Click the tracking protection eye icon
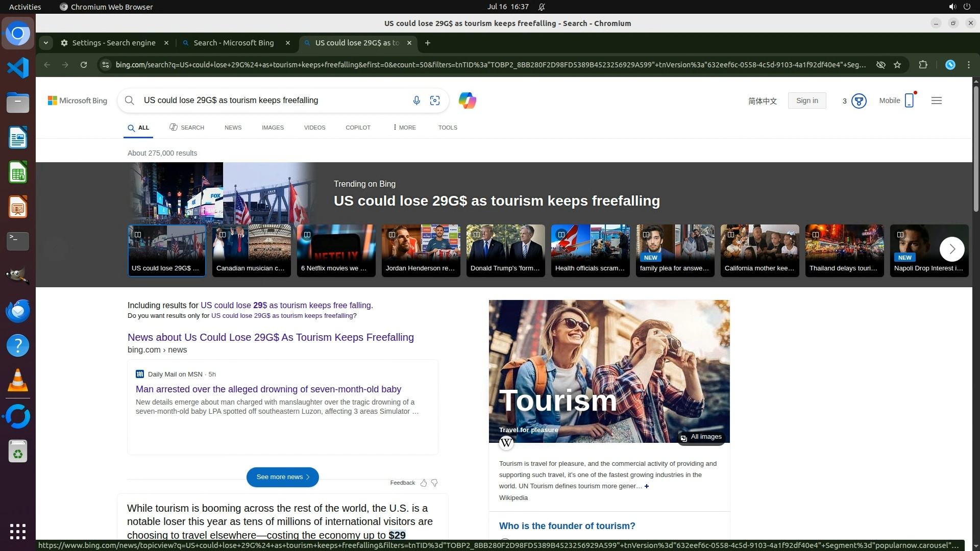This screenshot has height=551, width=980. [x=880, y=65]
